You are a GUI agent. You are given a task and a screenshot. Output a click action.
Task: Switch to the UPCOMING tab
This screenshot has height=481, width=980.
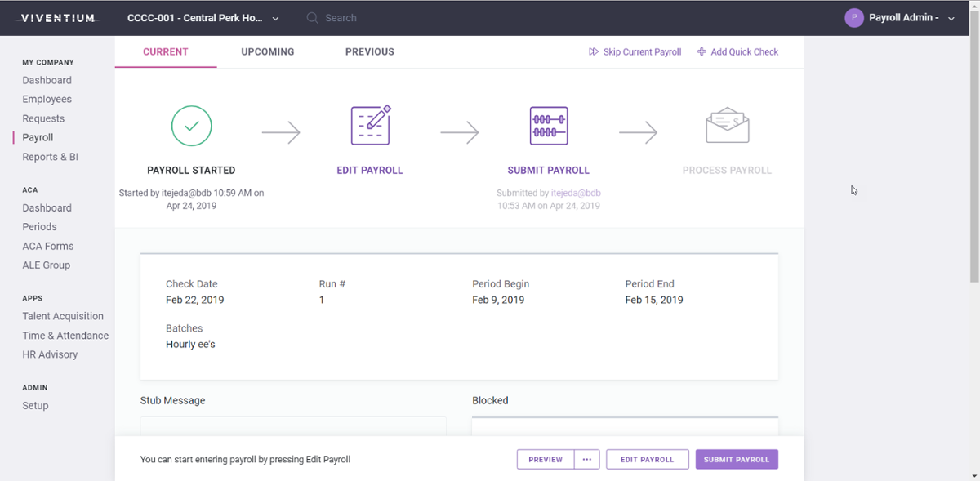(x=267, y=51)
